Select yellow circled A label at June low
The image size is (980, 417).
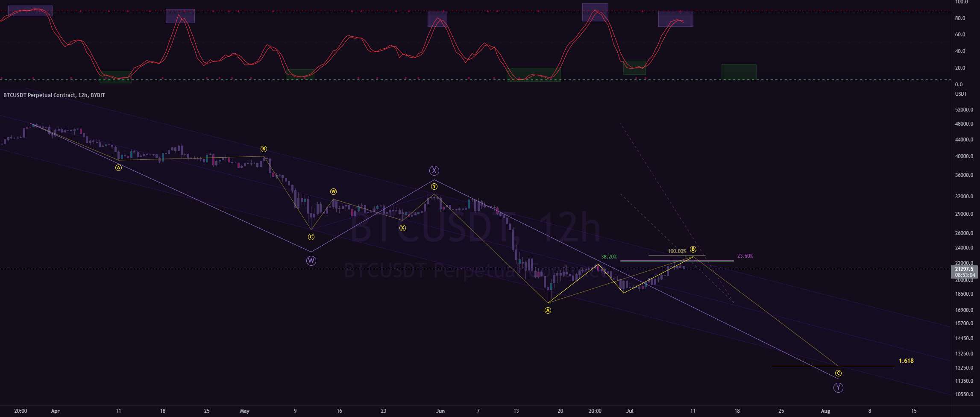548,311
